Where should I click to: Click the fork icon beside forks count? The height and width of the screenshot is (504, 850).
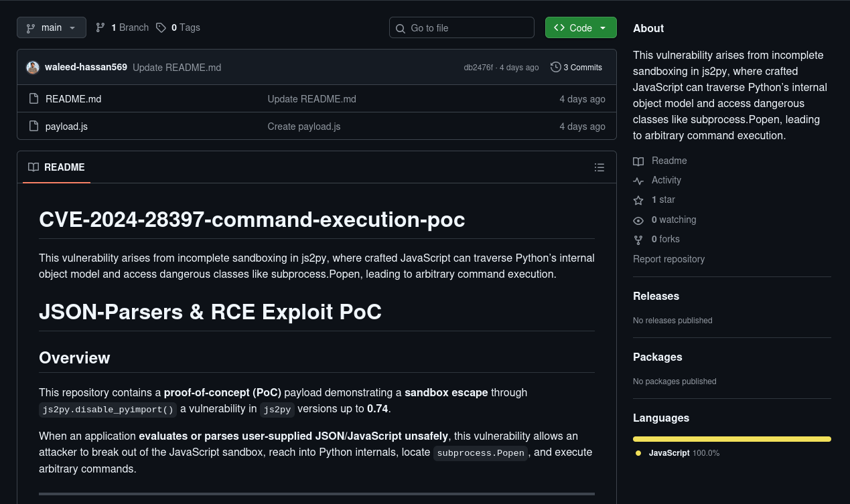[638, 240]
